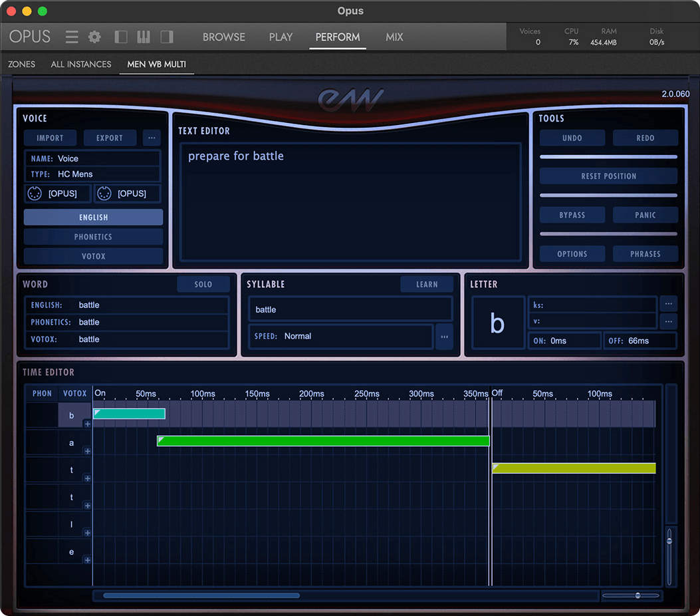Open the PERFORM page
This screenshot has width=700, height=616.
(x=338, y=37)
